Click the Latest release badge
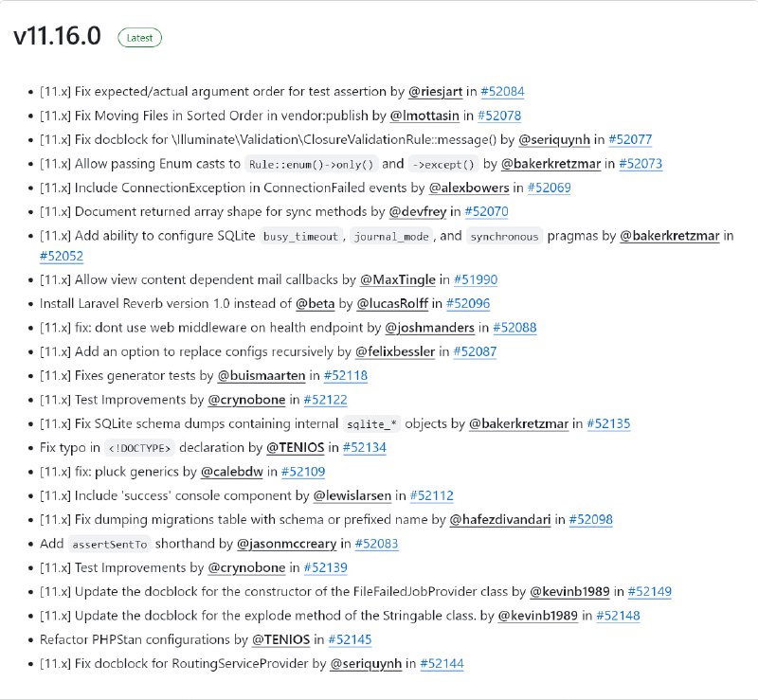This screenshot has width=758, height=700. tap(139, 38)
